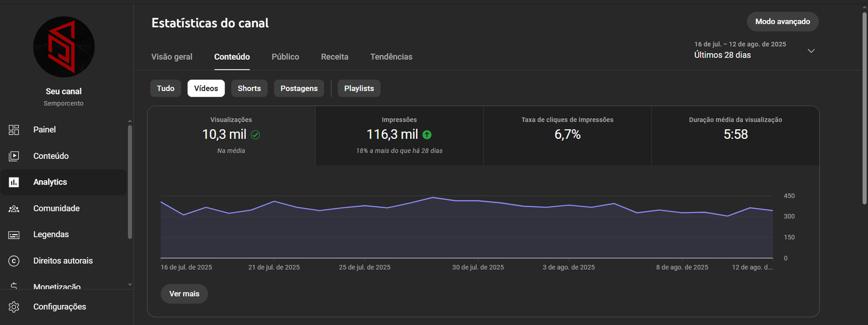Click the sidebar scroll-down arrow
The image size is (868, 325).
click(x=130, y=284)
